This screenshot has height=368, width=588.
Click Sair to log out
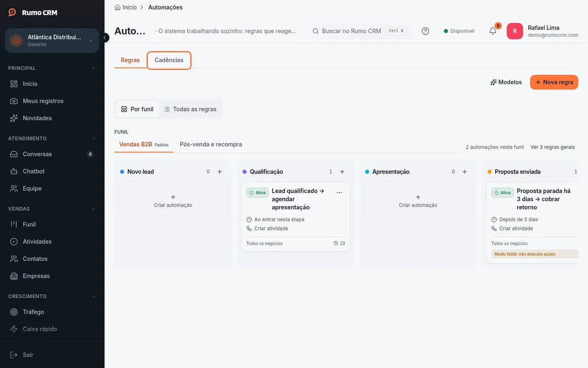[x=52, y=355]
